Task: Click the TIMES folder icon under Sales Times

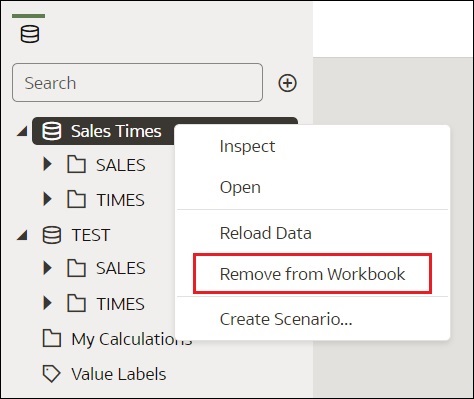Action: click(76, 199)
